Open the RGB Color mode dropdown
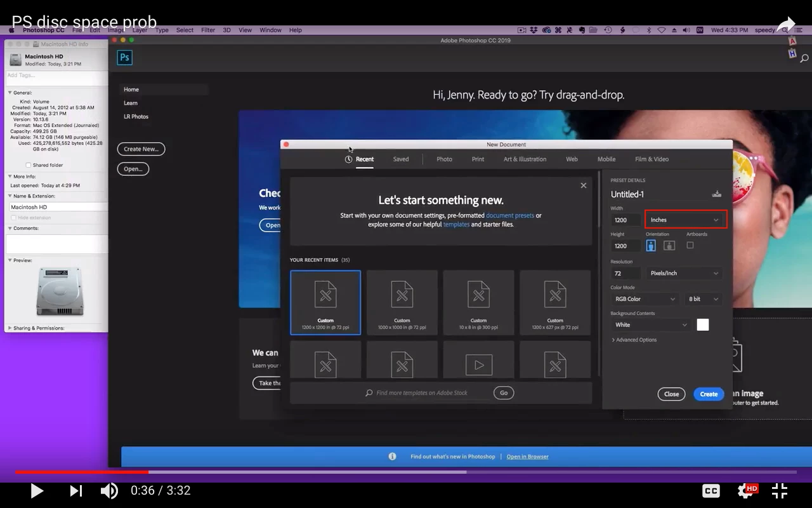 click(645, 299)
